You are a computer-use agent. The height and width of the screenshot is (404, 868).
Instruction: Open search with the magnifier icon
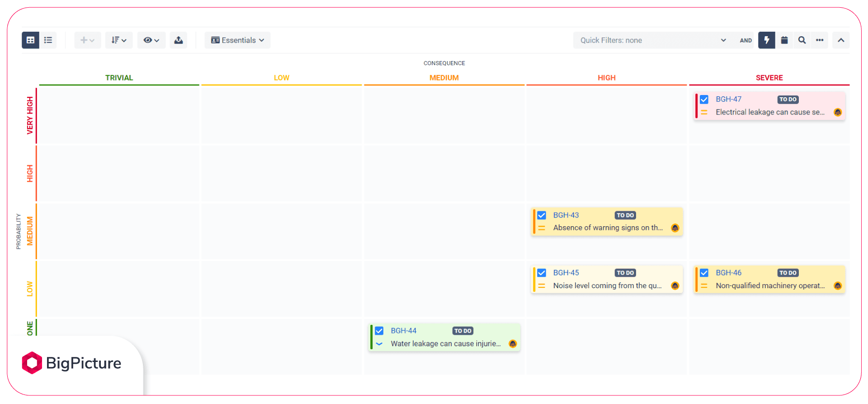(802, 40)
